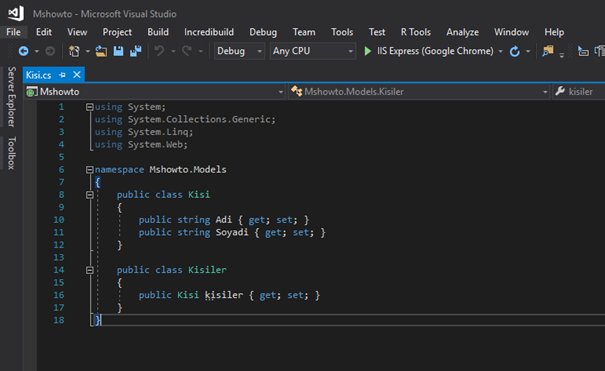Open the Tools menu
The image size is (605, 371).
click(342, 32)
